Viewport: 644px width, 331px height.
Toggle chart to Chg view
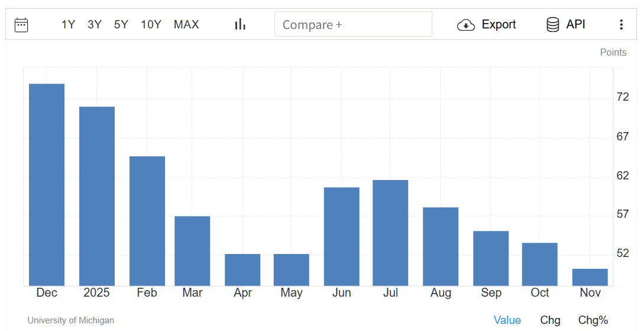[550, 320]
